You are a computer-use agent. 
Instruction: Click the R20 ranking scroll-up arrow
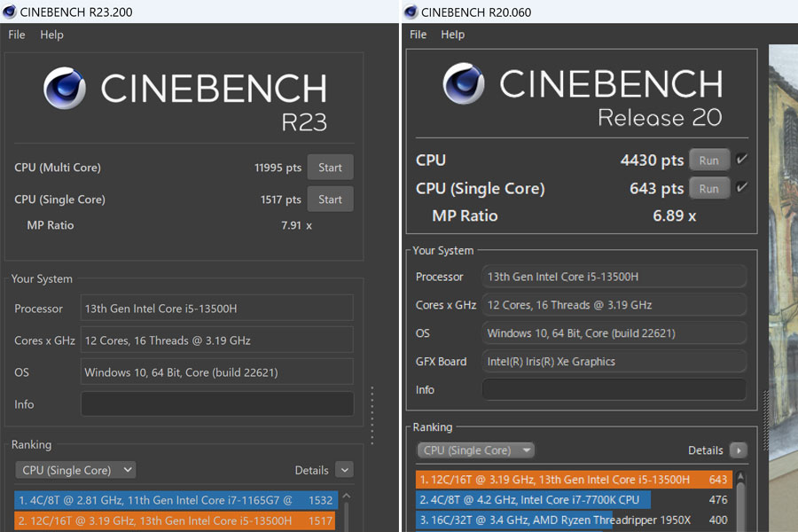740,477
